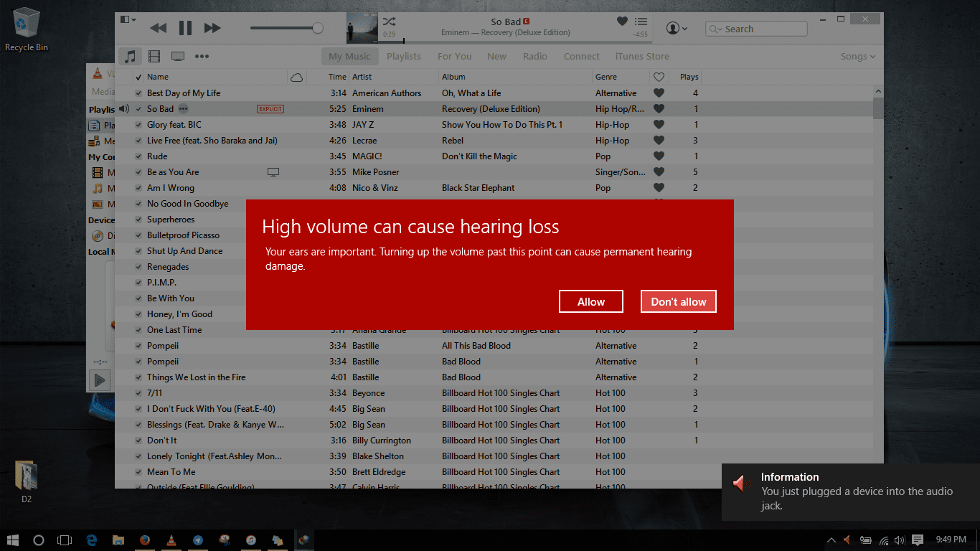Show more media types with the ellipsis
Viewport: 980px width, 551px height.
[x=202, y=56]
